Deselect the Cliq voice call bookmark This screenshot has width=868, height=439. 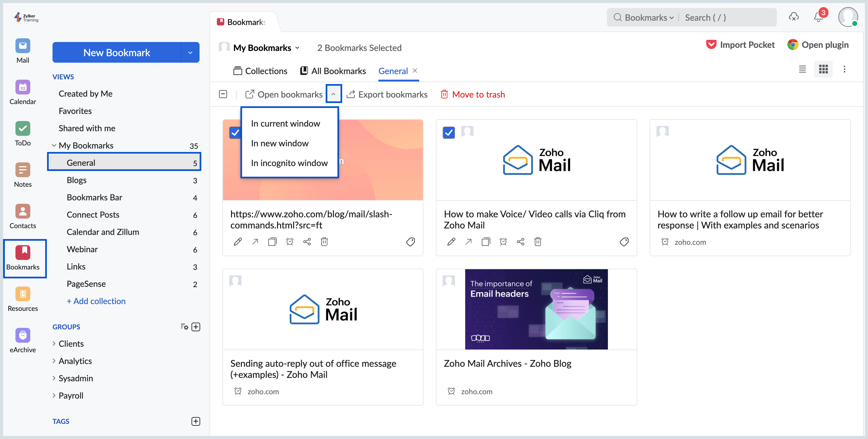coord(449,133)
